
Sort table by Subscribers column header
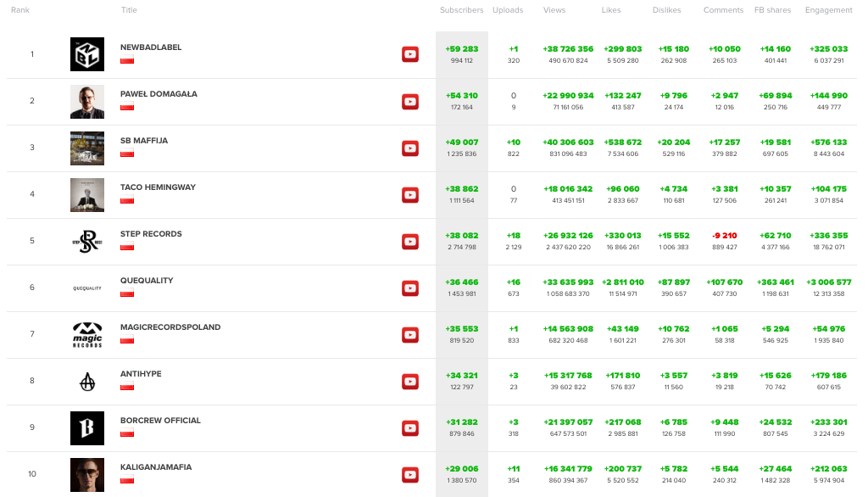point(461,10)
